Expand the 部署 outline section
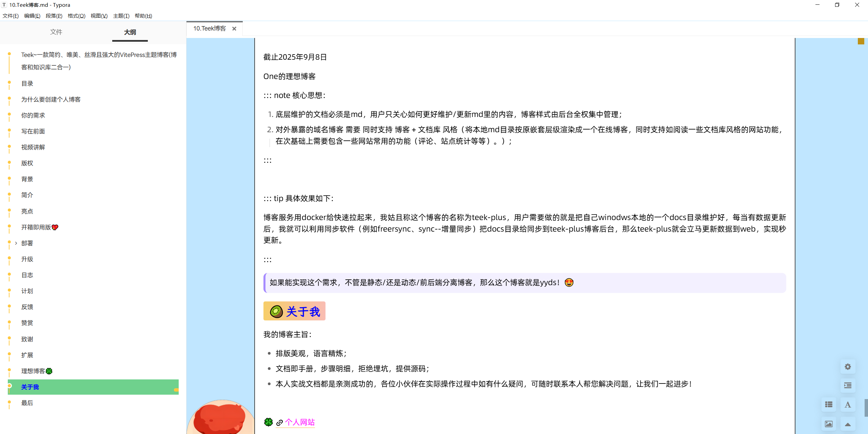 [16, 243]
